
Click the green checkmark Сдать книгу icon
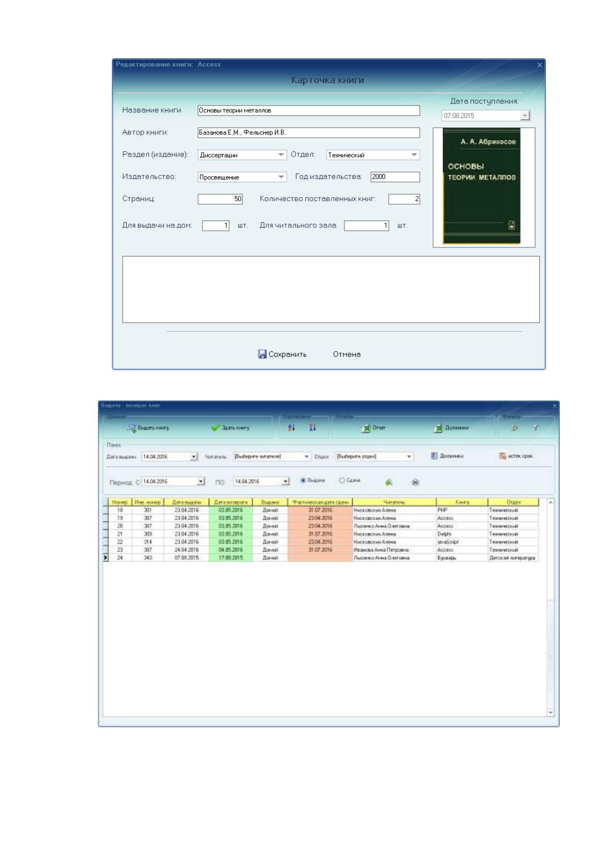coord(215,428)
